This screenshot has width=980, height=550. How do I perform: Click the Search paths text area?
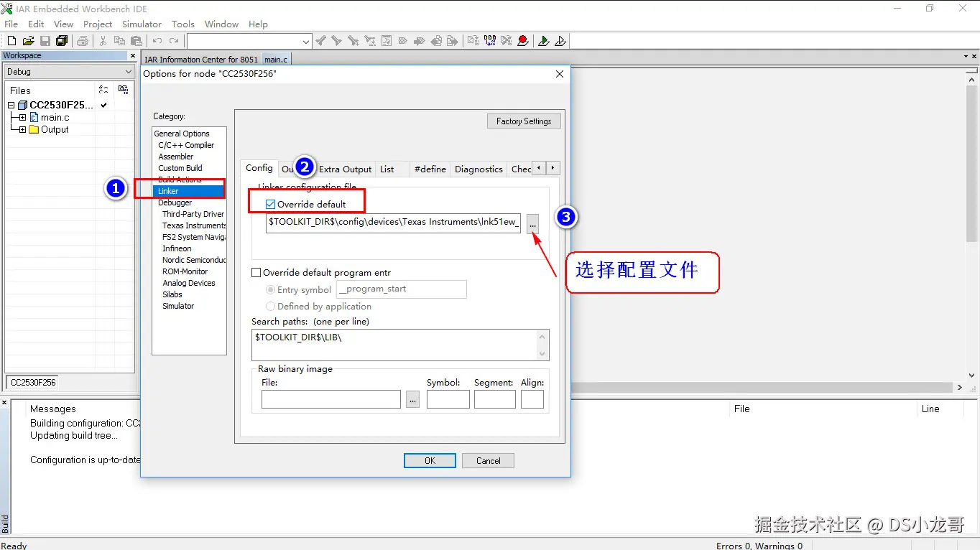point(400,345)
